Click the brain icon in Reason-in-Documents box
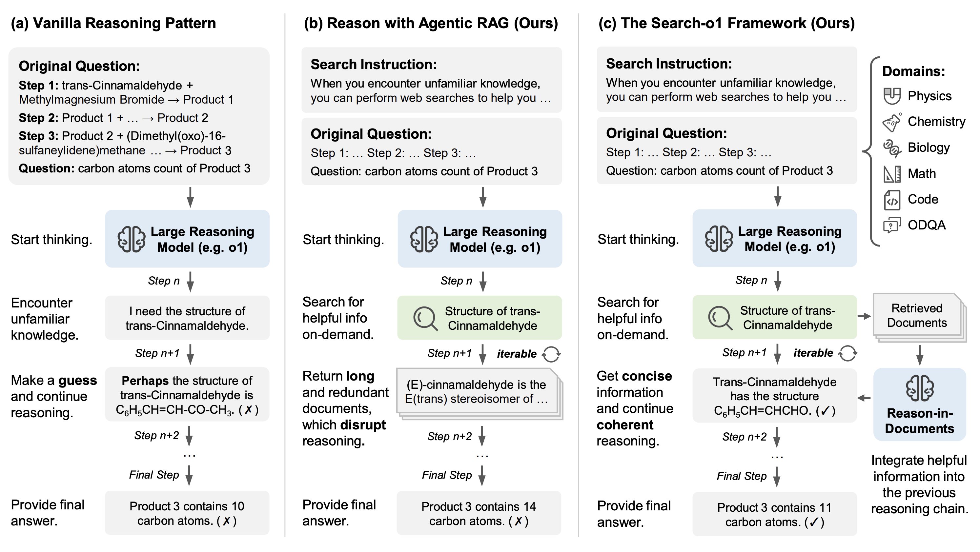 pyautogui.click(x=920, y=388)
